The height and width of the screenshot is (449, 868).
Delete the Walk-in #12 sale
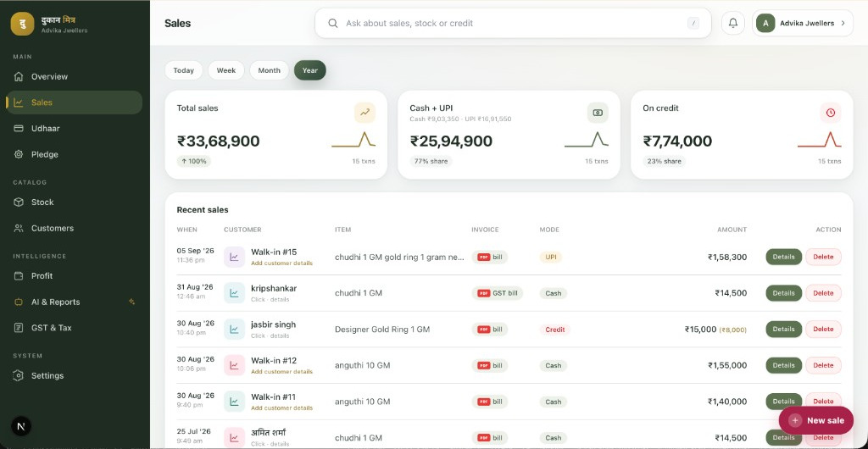[823, 365]
